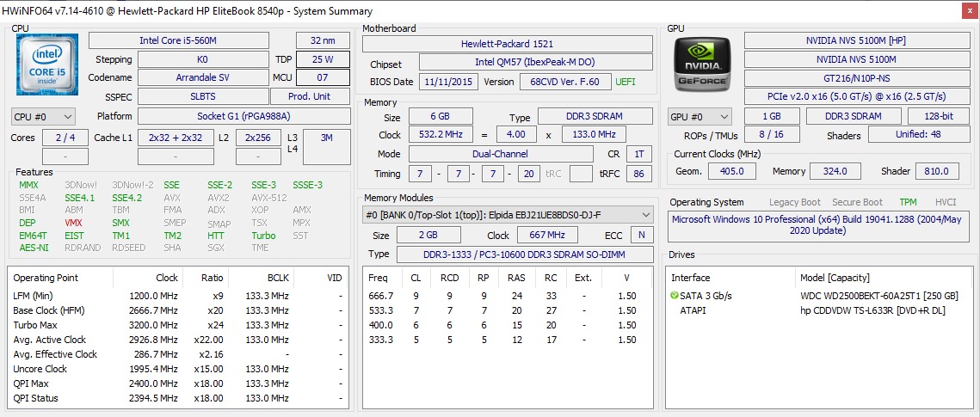
Task: Click the 32 nm process value
Action: click(x=323, y=40)
